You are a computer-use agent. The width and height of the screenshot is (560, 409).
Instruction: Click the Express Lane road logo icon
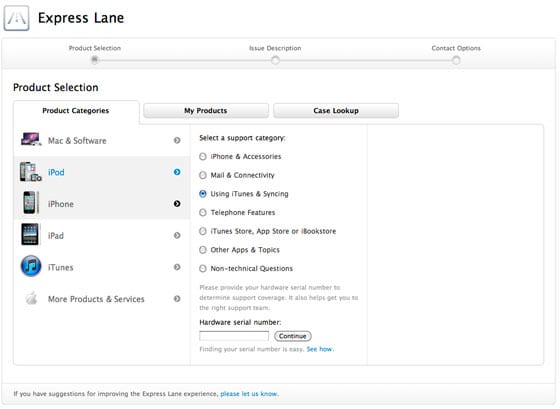point(16,18)
